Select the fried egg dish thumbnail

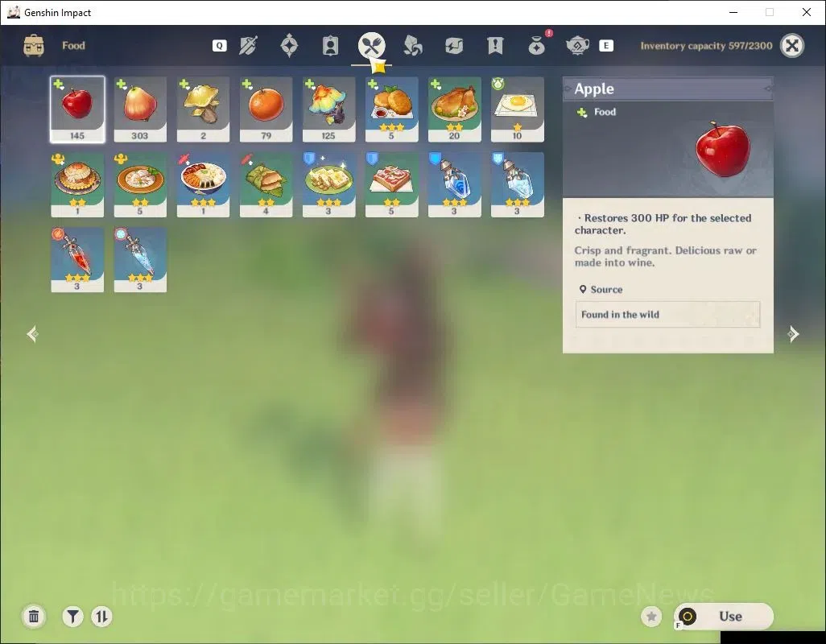pyautogui.click(x=518, y=109)
